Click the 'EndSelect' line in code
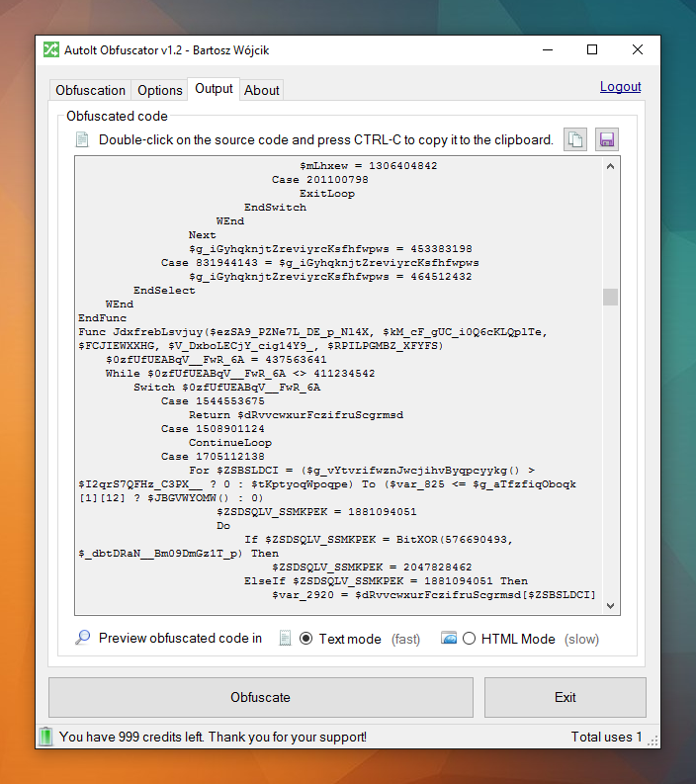The height and width of the screenshot is (784, 696). [164, 291]
